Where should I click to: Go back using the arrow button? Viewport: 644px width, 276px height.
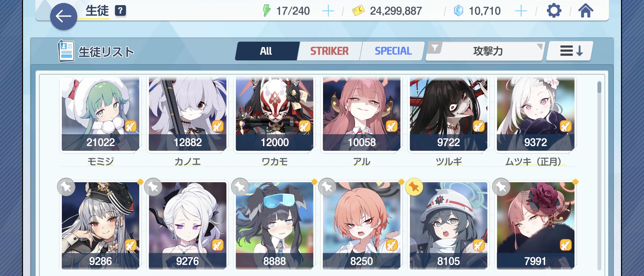tap(63, 17)
